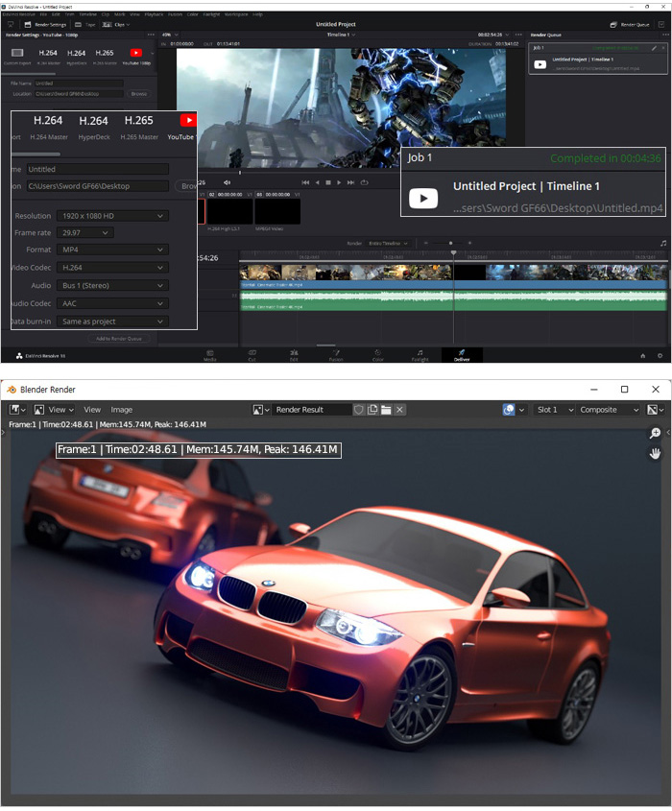Remove Job 1 using its X icon
This screenshot has width=672, height=811.
click(x=662, y=48)
